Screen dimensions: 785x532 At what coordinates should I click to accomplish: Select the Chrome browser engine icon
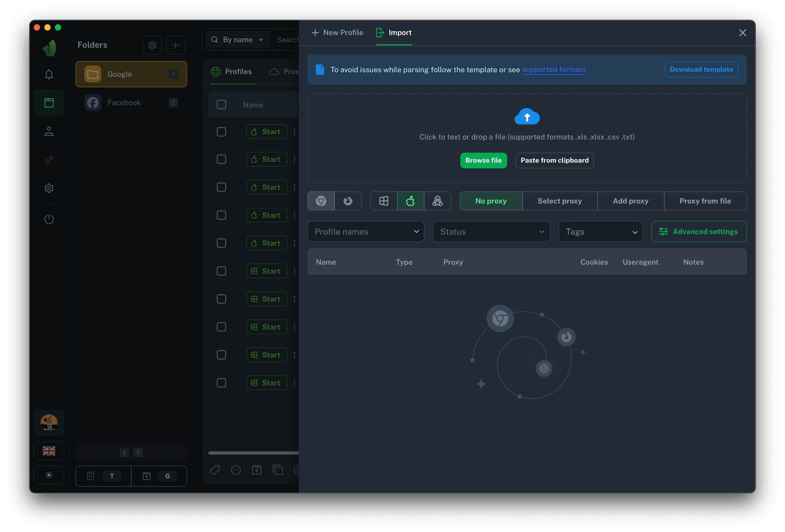(x=321, y=201)
